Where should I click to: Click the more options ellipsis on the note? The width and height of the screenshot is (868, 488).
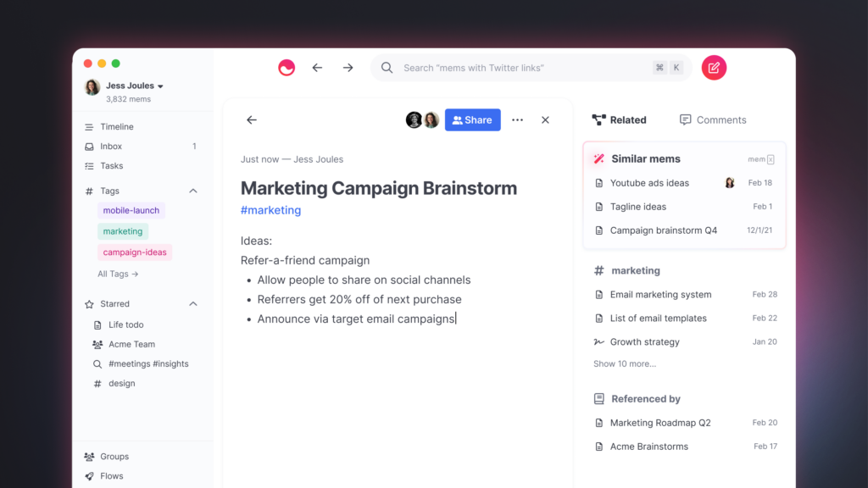point(517,119)
